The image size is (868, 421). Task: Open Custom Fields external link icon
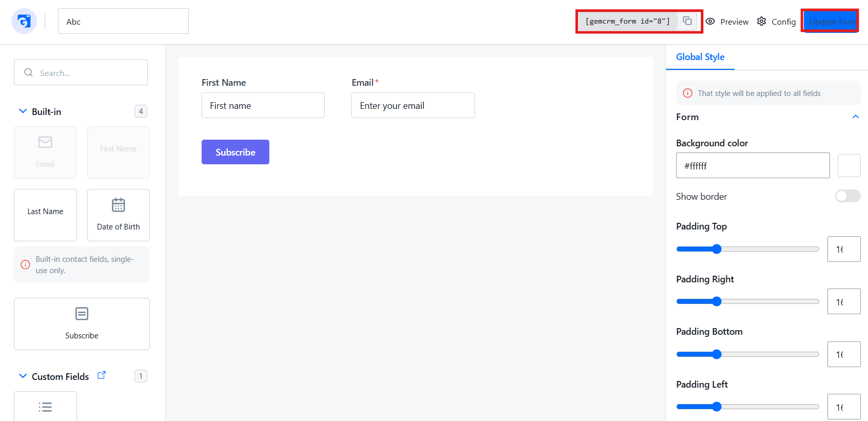pyautogui.click(x=102, y=375)
